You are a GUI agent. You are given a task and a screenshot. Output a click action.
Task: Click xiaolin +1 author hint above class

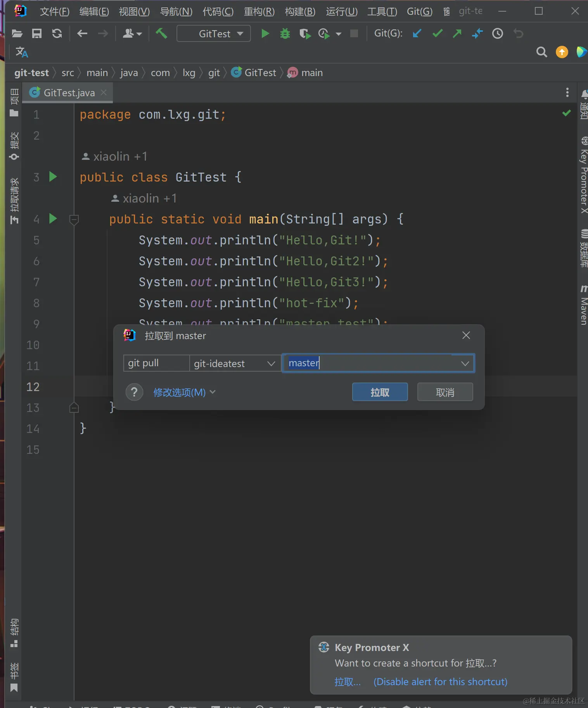coord(115,156)
